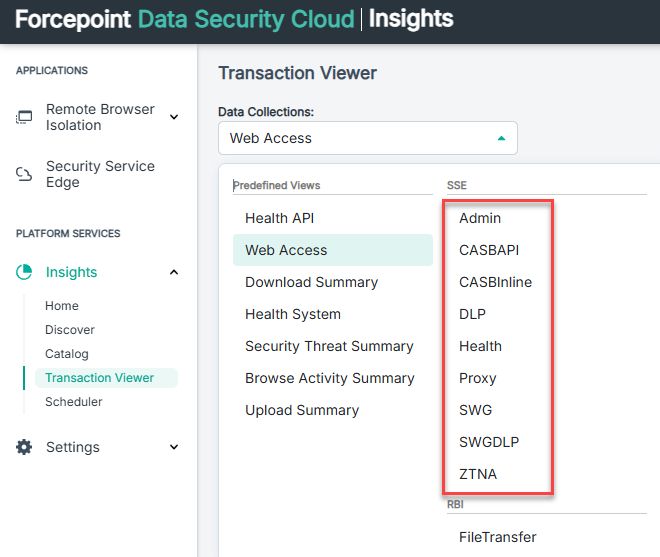
Task: Select FileTransfer under RBI
Action: 497,537
